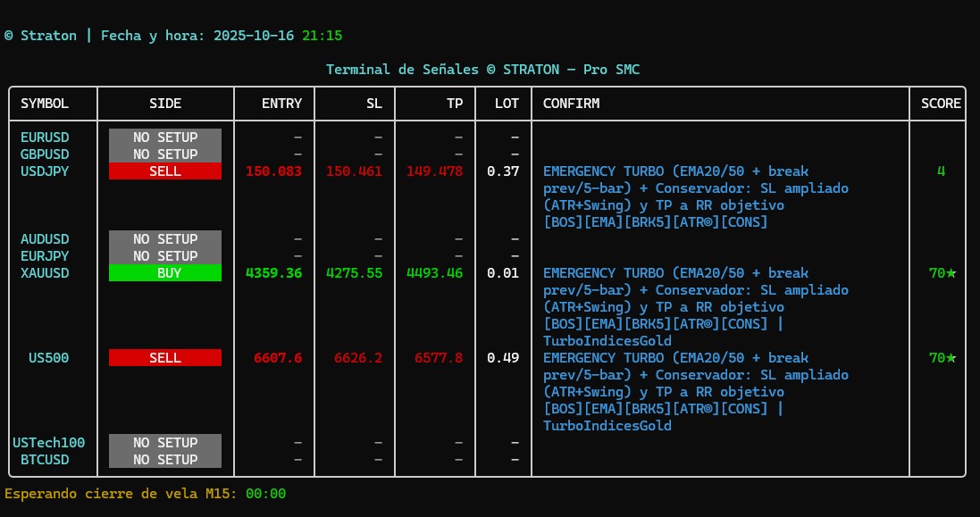This screenshot has width=980, height=517.
Task: Click the XAUUSD take profit value 4493.46
Action: tap(434, 273)
